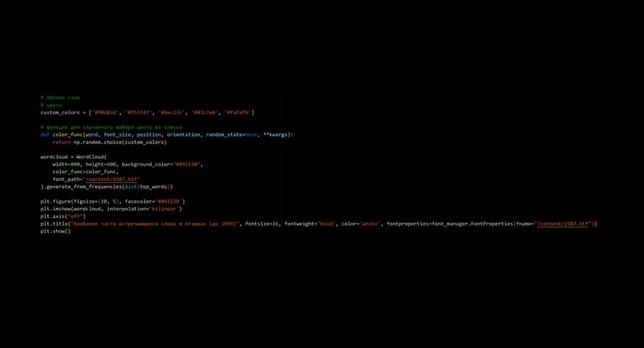Image resolution: width=644 pixels, height=348 pixels.
Task: Open the /content/1987.ttf link after fname
Action: tap(562, 224)
